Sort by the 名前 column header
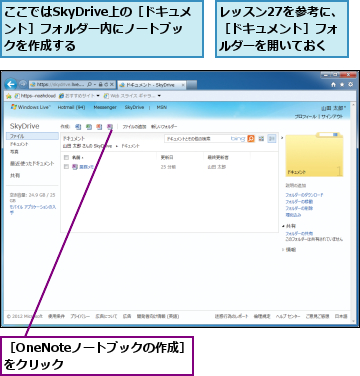Screen dimensions: 360x376 tap(78, 157)
